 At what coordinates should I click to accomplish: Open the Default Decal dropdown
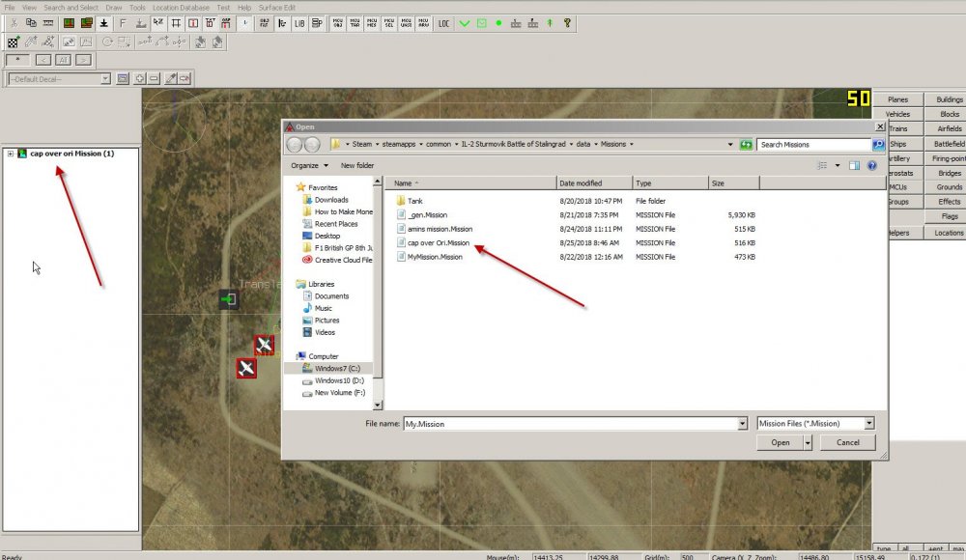coord(106,78)
